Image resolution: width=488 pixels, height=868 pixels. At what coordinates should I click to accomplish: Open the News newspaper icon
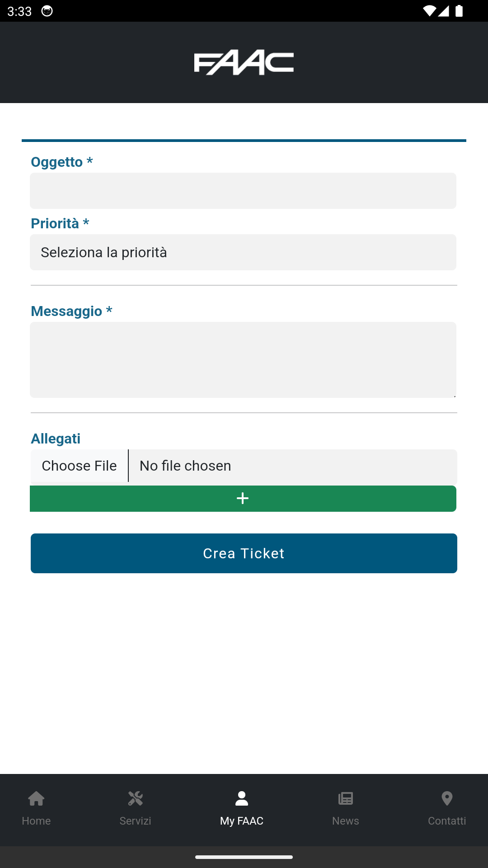(346, 798)
